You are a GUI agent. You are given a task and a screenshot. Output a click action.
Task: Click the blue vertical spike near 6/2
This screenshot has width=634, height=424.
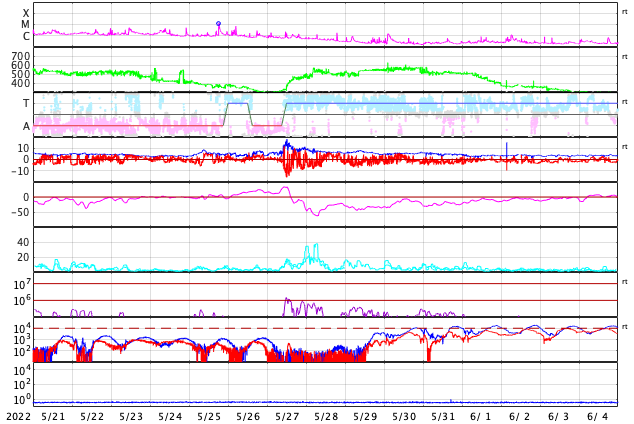point(507,156)
